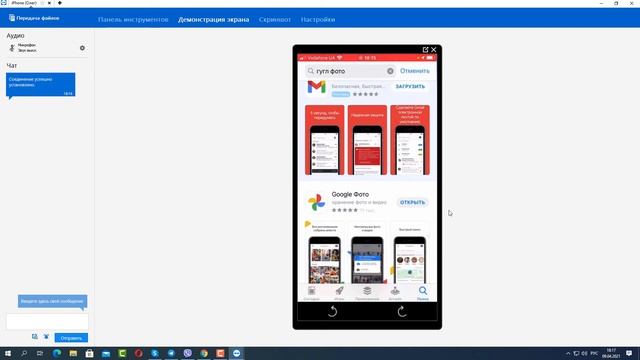Open Viber from taskbar
The image size is (640, 360).
click(187, 353)
